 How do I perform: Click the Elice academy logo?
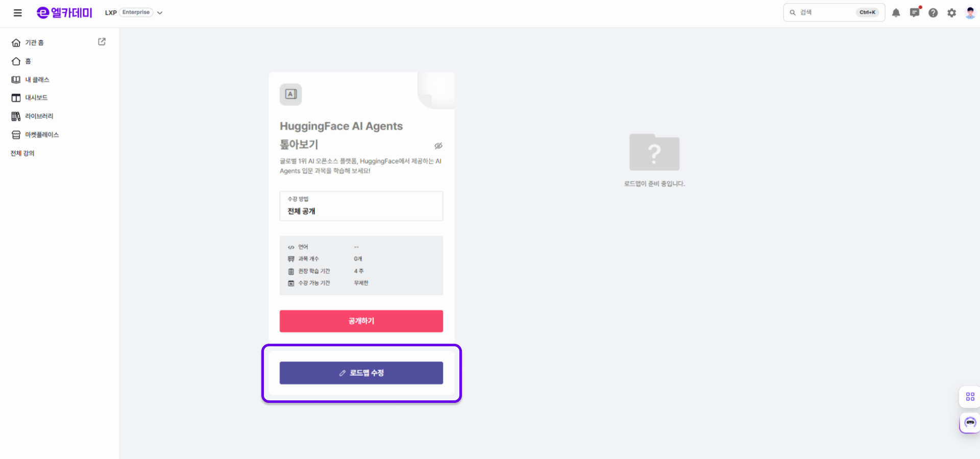(64, 13)
